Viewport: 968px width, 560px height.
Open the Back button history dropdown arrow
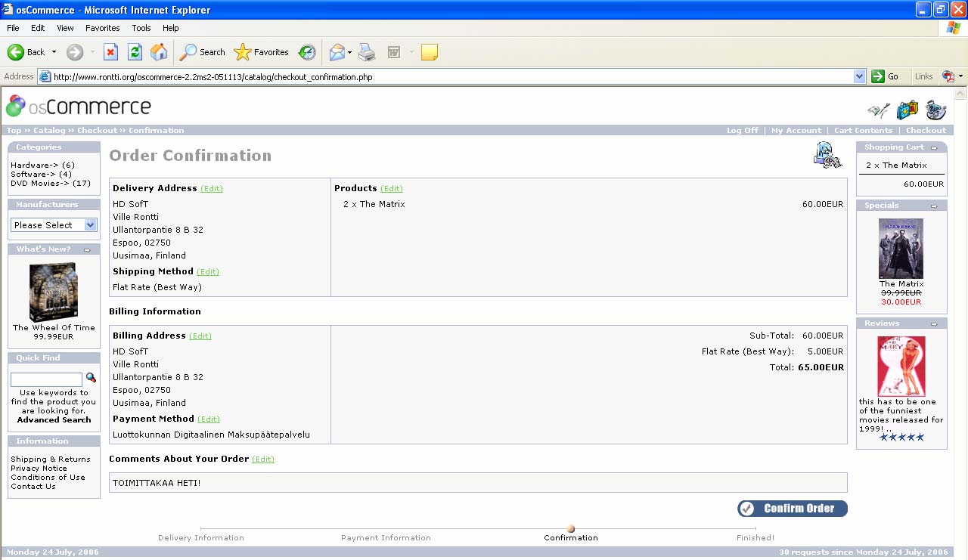(x=54, y=52)
